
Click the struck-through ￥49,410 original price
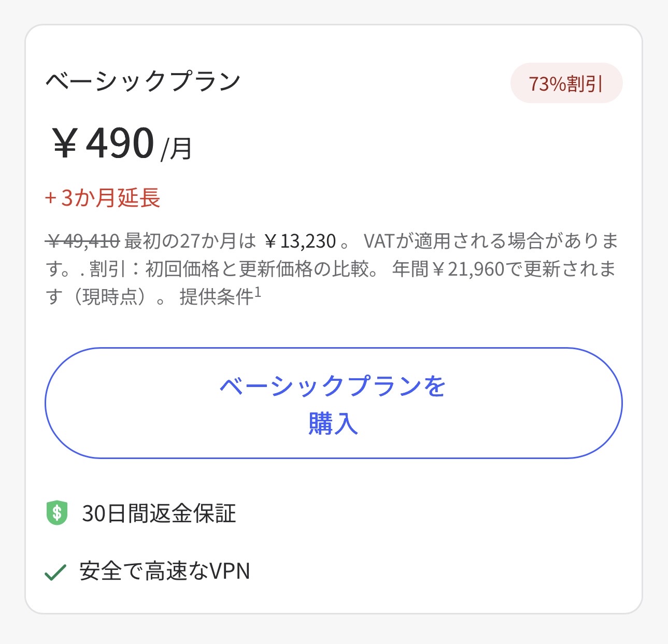pyautogui.click(x=83, y=241)
